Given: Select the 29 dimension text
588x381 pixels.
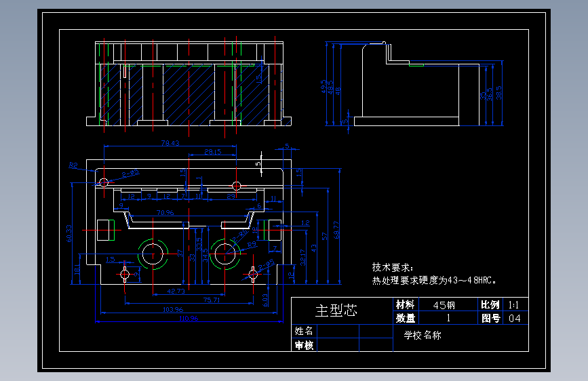Looking at the screenshot, I should (231, 196).
